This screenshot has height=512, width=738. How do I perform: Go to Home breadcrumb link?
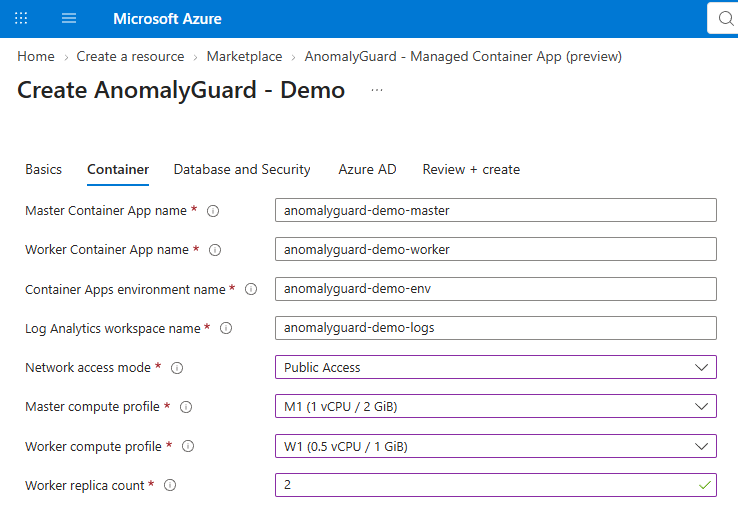pyautogui.click(x=36, y=56)
